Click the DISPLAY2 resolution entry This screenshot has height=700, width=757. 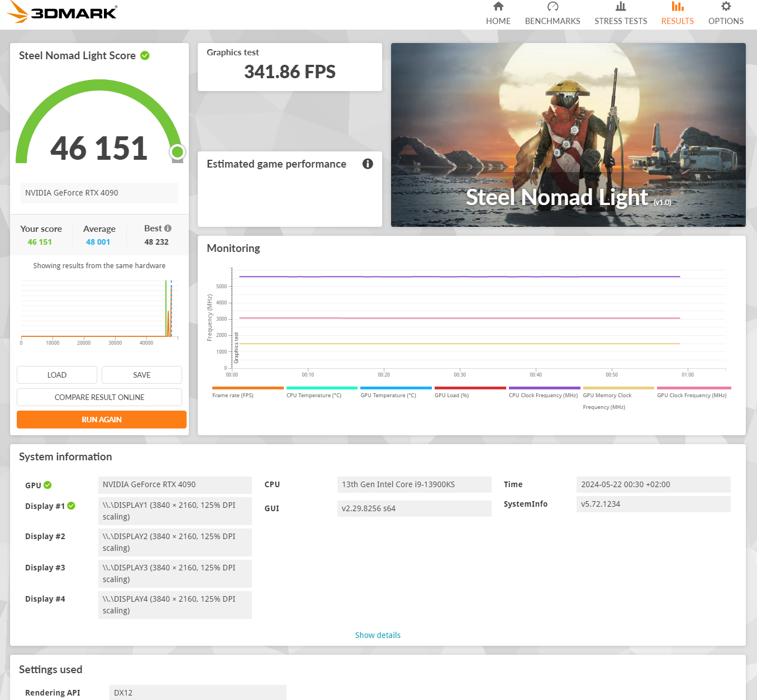tap(175, 542)
